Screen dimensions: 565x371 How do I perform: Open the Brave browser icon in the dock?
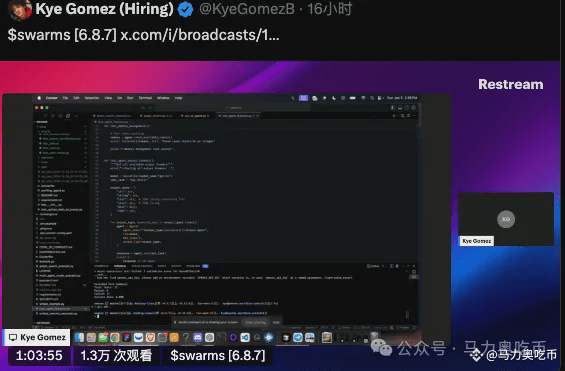coord(150,338)
